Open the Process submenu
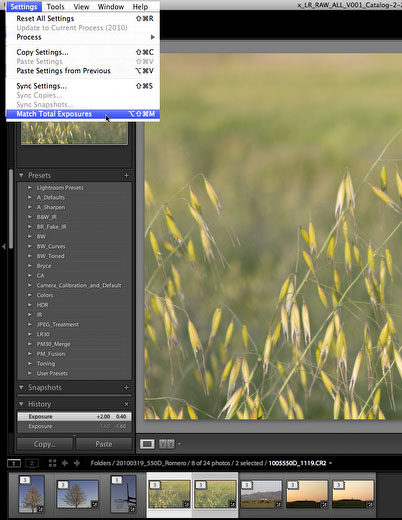402x520 pixels. pos(83,37)
